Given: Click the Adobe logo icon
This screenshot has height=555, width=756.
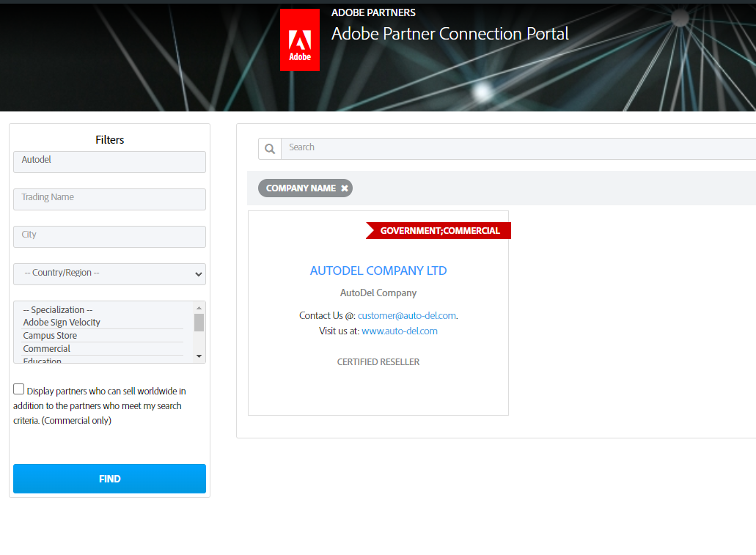Looking at the screenshot, I should (x=299, y=40).
